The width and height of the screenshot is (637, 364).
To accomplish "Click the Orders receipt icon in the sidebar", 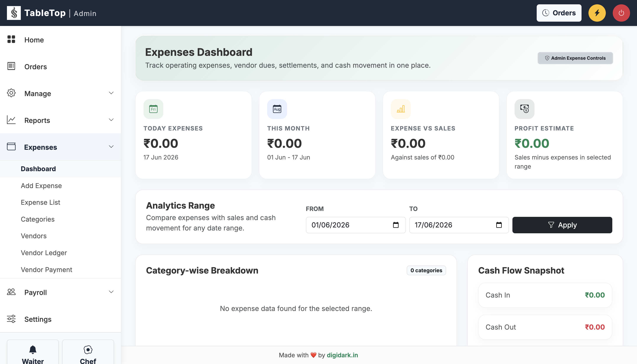I will pyautogui.click(x=11, y=66).
